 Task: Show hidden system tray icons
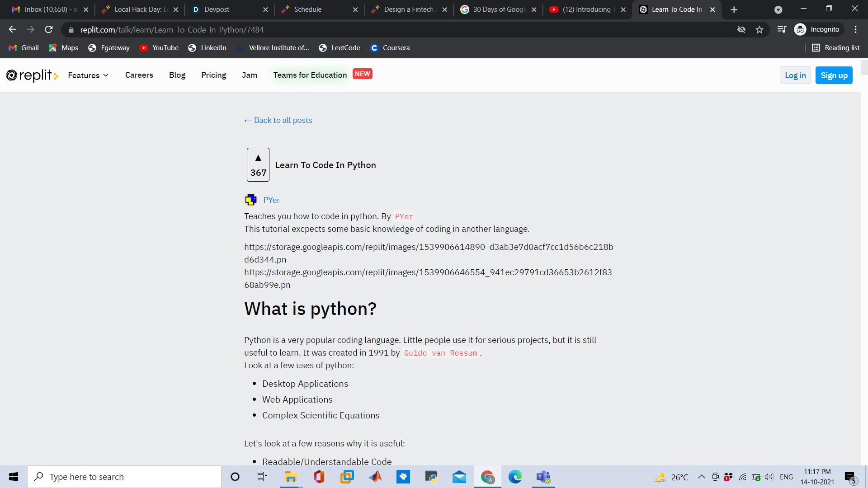[701, 477]
